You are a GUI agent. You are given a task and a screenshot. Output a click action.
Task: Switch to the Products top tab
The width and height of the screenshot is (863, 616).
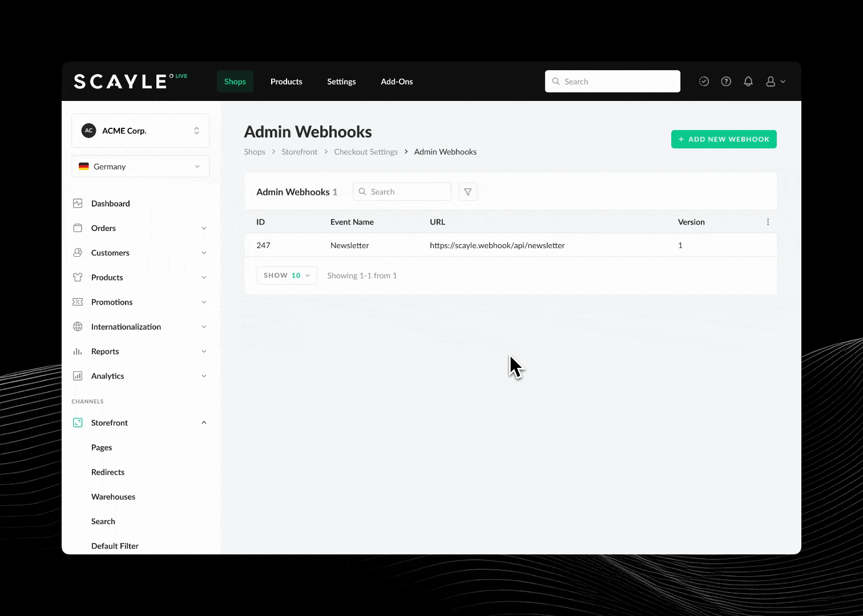click(x=286, y=82)
